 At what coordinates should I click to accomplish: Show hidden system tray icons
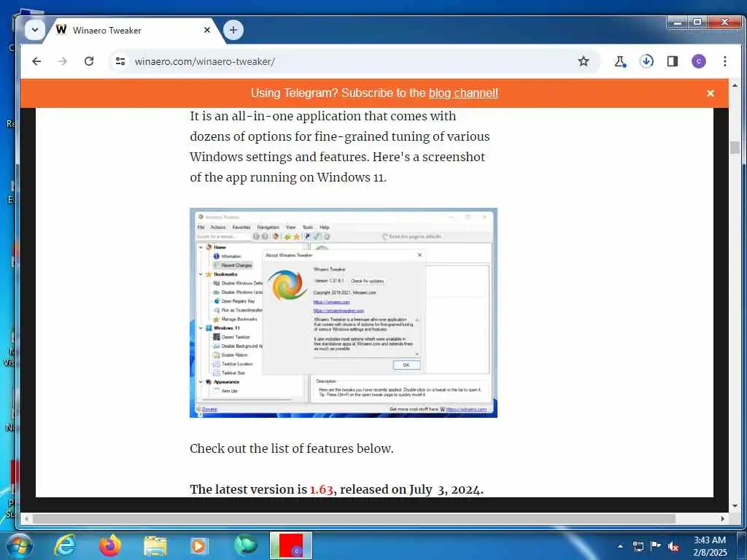(x=620, y=546)
